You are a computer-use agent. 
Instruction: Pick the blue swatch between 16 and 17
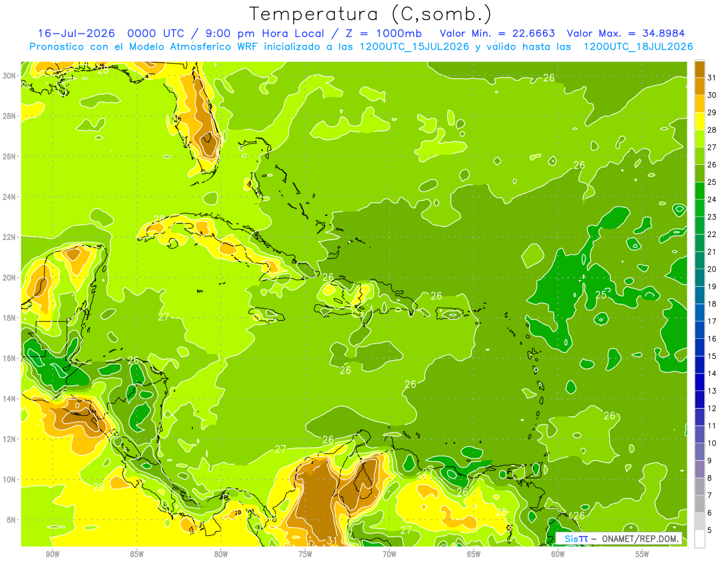point(699,330)
